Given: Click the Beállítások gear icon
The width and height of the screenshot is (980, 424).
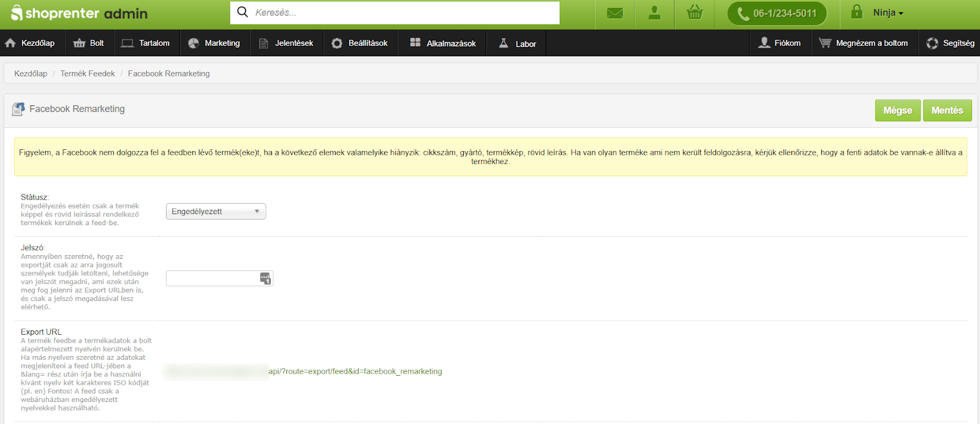Looking at the screenshot, I should (x=337, y=43).
